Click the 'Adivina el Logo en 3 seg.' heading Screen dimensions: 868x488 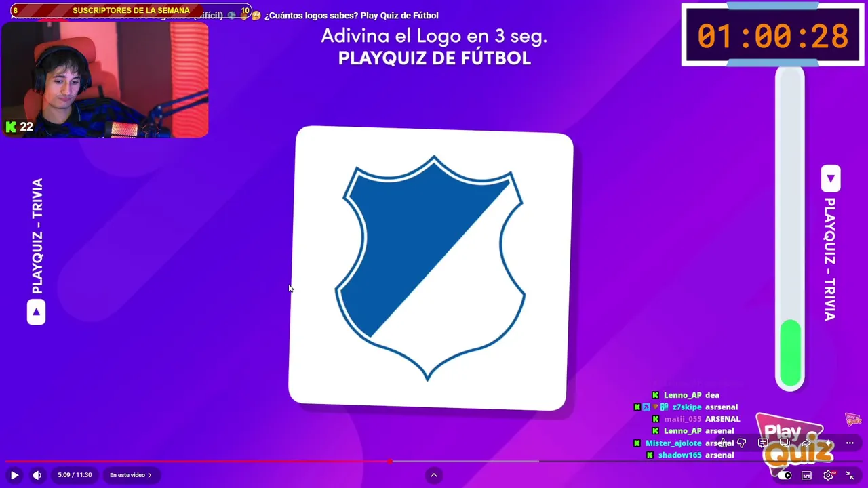pyautogui.click(x=434, y=36)
